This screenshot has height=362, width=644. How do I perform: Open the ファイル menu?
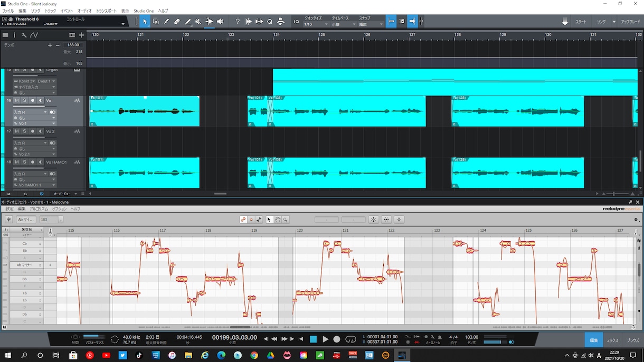[8, 11]
